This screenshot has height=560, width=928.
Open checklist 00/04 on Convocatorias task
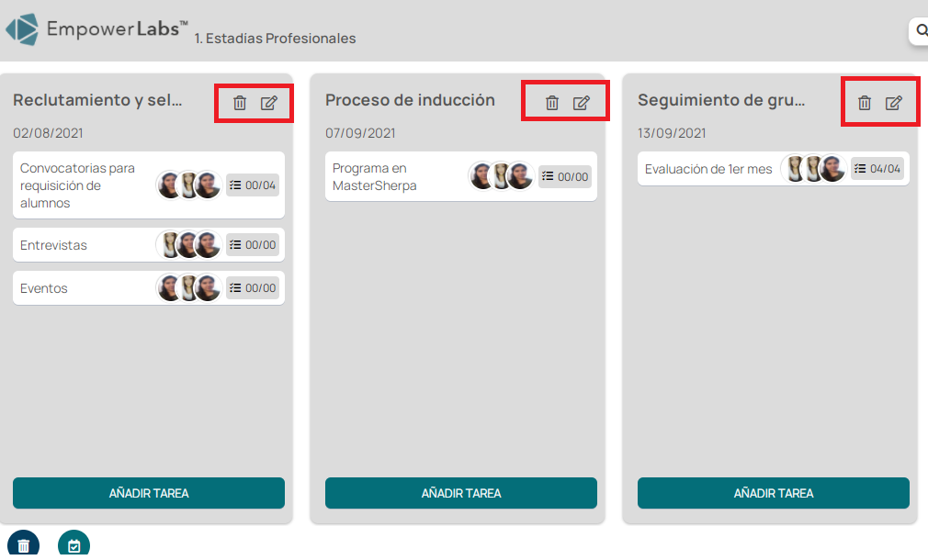(x=253, y=185)
